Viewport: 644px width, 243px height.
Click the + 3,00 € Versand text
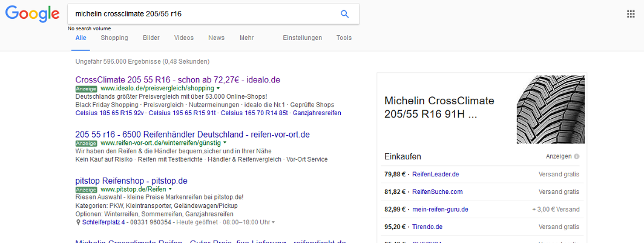[556, 210]
